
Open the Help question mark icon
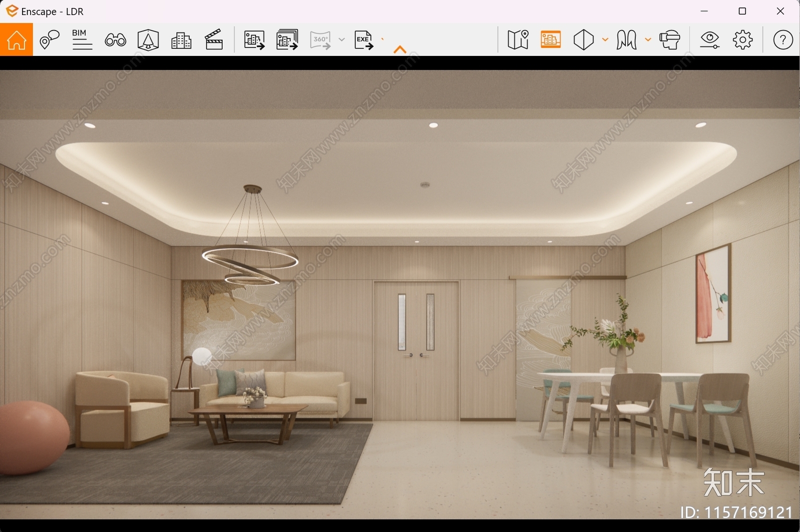coord(783,39)
